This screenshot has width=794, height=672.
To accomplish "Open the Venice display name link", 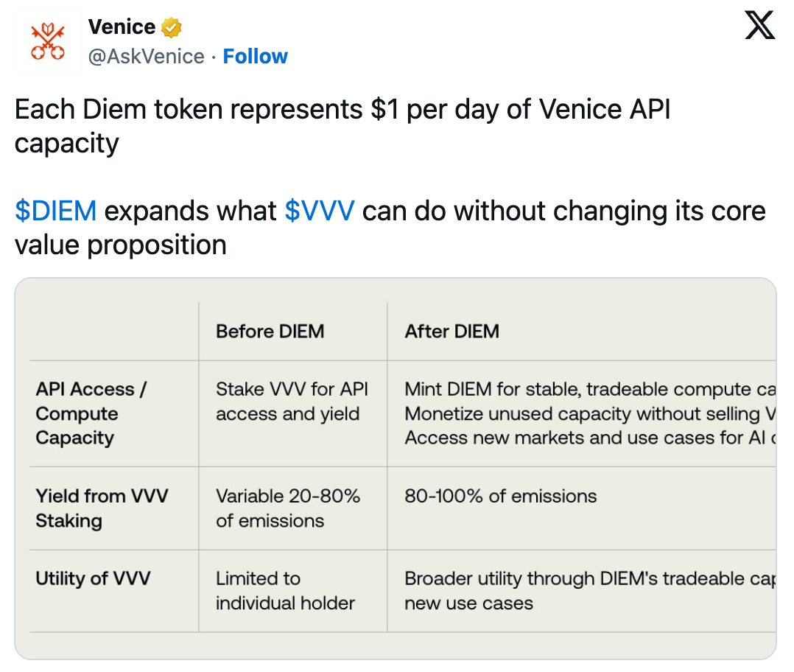I will (x=122, y=27).
